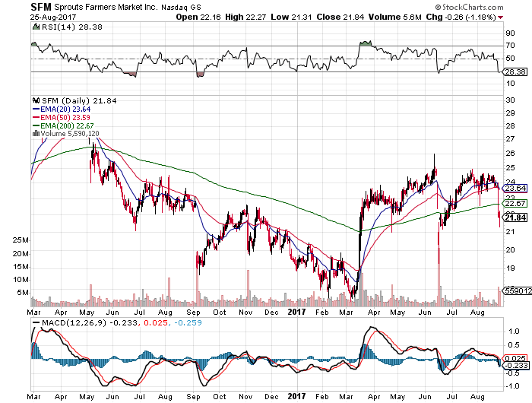The image size is (532, 403).
Task: Click the EMA(200) 22.67 legend text
Action: (x=67, y=125)
